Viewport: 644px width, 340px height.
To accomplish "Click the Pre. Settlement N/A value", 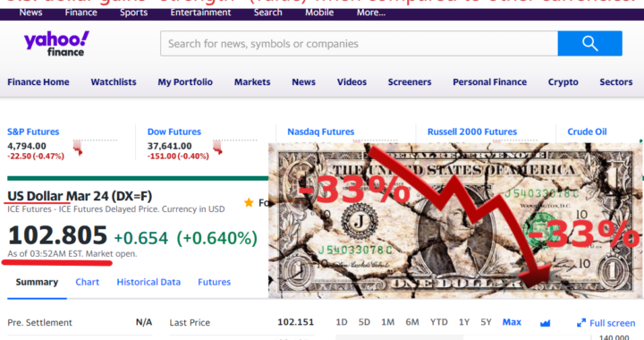I will coord(144,322).
